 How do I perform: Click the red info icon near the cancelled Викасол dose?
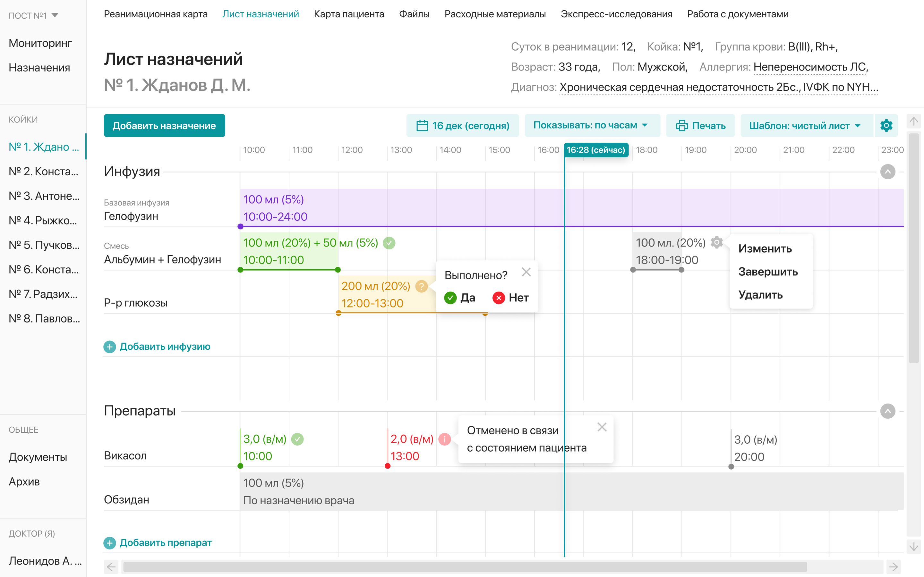445,439
